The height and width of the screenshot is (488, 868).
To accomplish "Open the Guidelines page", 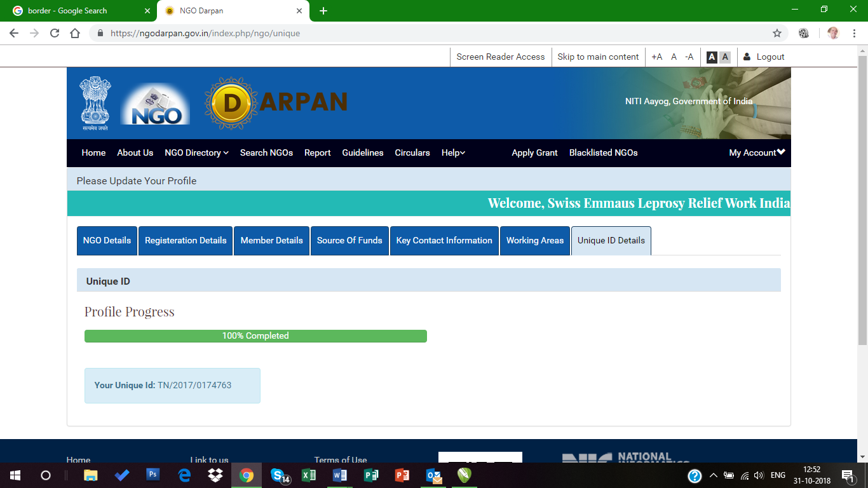I will 363,152.
